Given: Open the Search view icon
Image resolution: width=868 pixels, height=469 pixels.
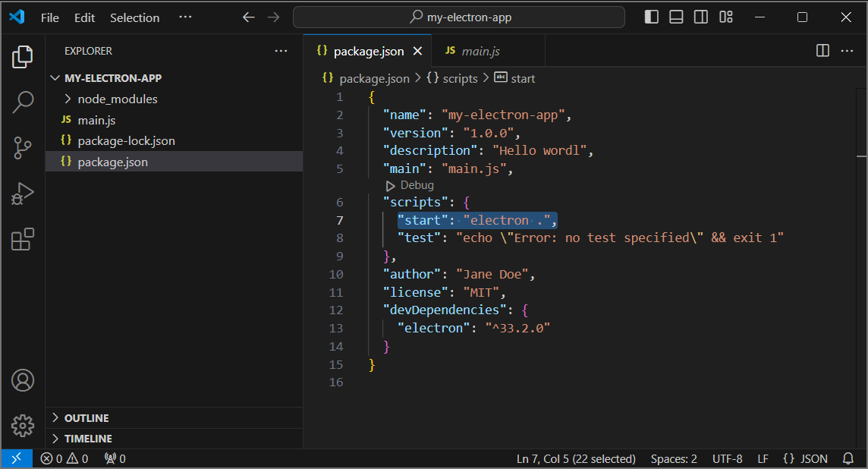Looking at the screenshot, I should [x=23, y=102].
